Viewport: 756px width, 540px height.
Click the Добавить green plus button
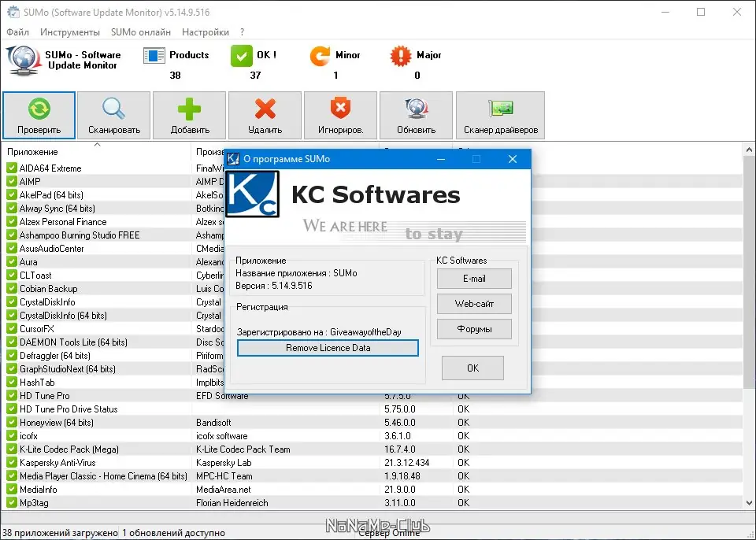[x=190, y=115]
